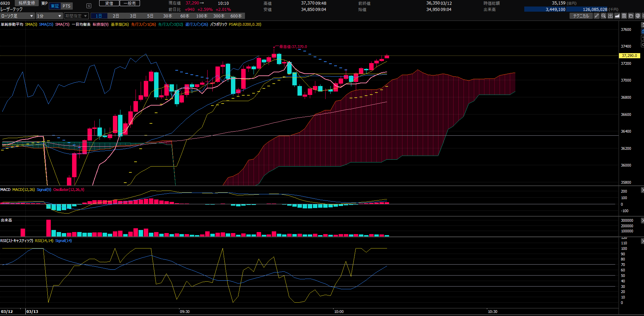Click the small G icon

coord(89,6)
